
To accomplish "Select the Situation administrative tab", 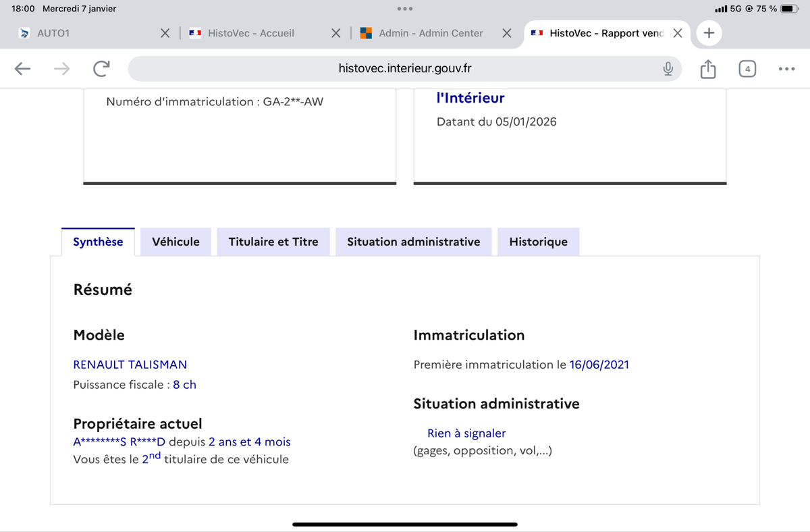I will pos(414,242).
